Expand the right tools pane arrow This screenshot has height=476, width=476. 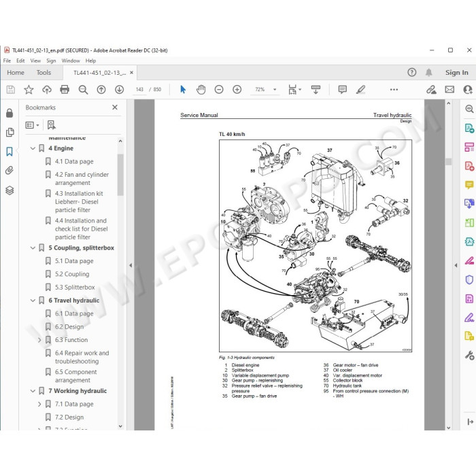pyautogui.click(x=456, y=265)
